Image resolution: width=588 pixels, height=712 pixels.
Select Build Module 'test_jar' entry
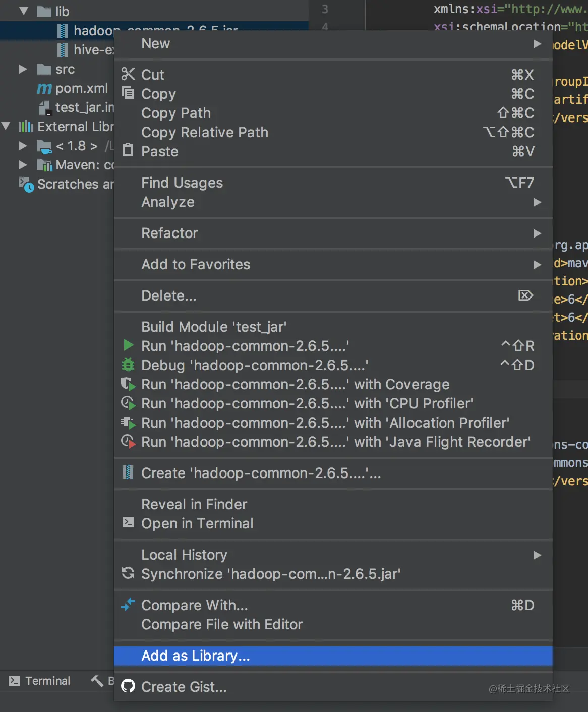point(333,327)
